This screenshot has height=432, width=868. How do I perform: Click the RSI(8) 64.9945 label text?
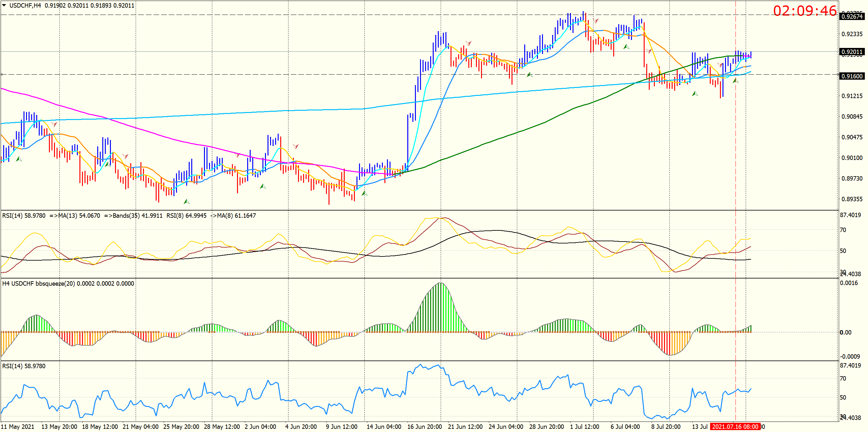186,216
